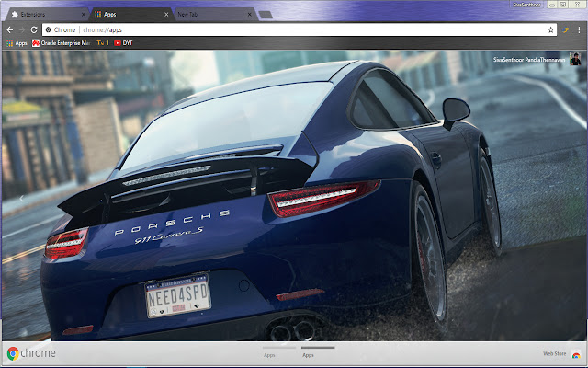View site information icon next to Chrome label

[49, 29]
